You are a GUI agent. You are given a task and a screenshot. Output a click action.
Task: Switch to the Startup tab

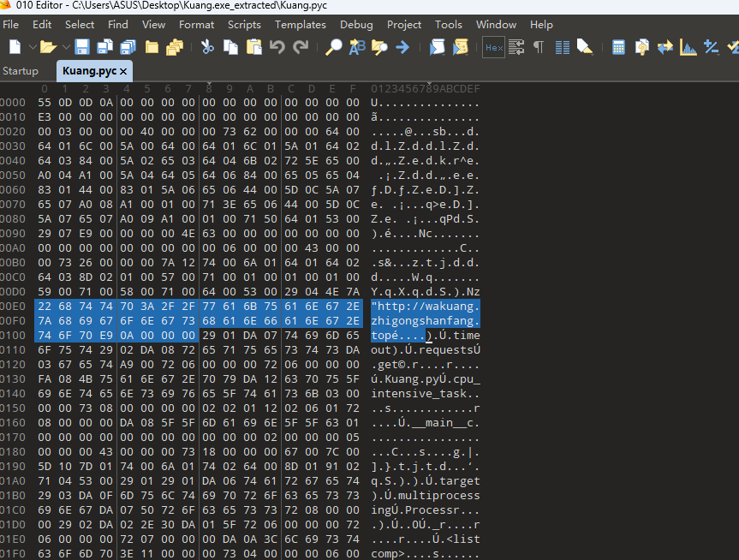pyautogui.click(x=21, y=71)
